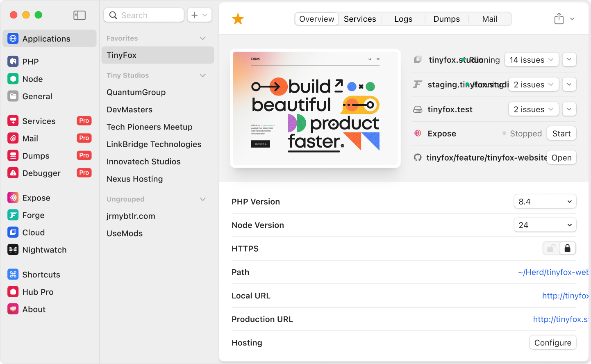Open the Node Version 24 dropdown
The height and width of the screenshot is (364, 591).
pyautogui.click(x=545, y=225)
